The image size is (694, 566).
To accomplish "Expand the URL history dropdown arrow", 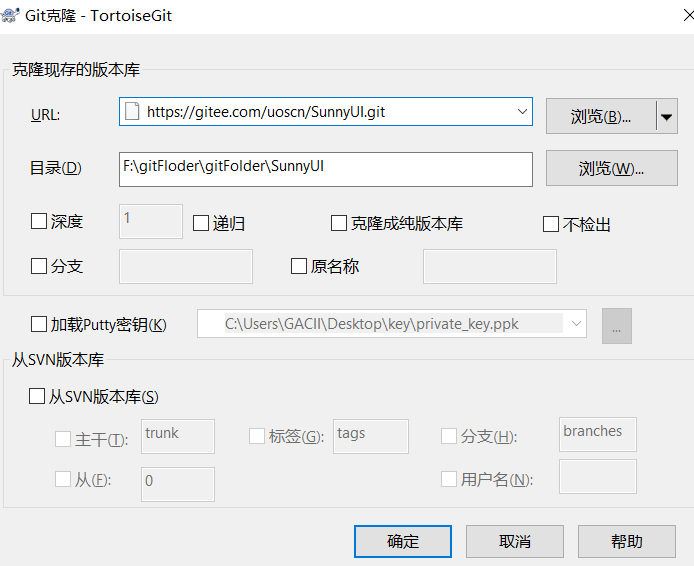I will [522, 112].
